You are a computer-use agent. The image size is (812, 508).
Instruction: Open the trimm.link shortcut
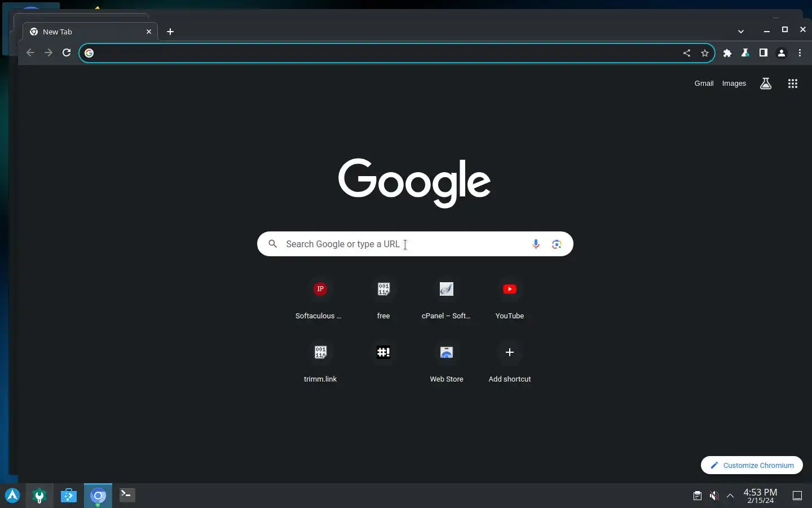(x=320, y=362)
